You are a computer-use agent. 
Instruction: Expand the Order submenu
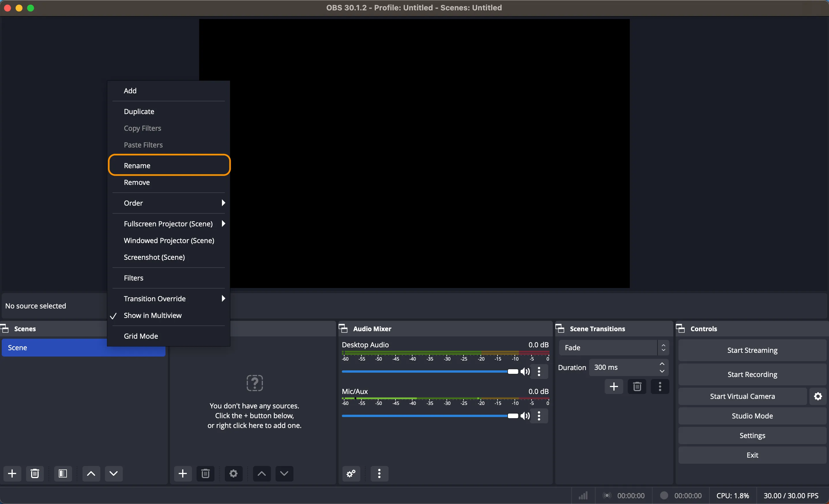point(169,203)
